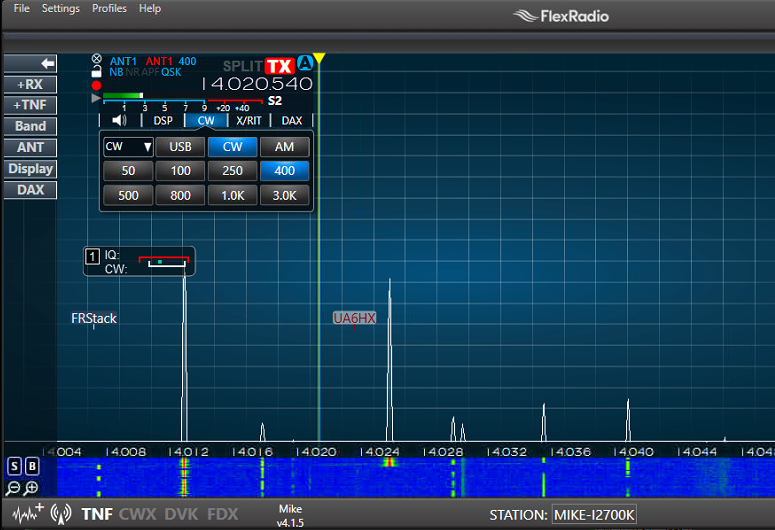Select USB mode button
This screenshot has height=530, width=775.
[180, 147]
